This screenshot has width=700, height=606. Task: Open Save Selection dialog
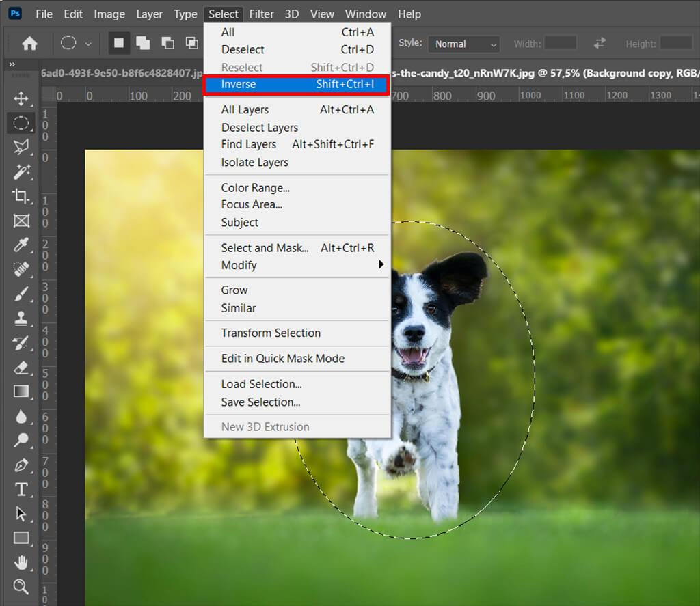(297, 402)
